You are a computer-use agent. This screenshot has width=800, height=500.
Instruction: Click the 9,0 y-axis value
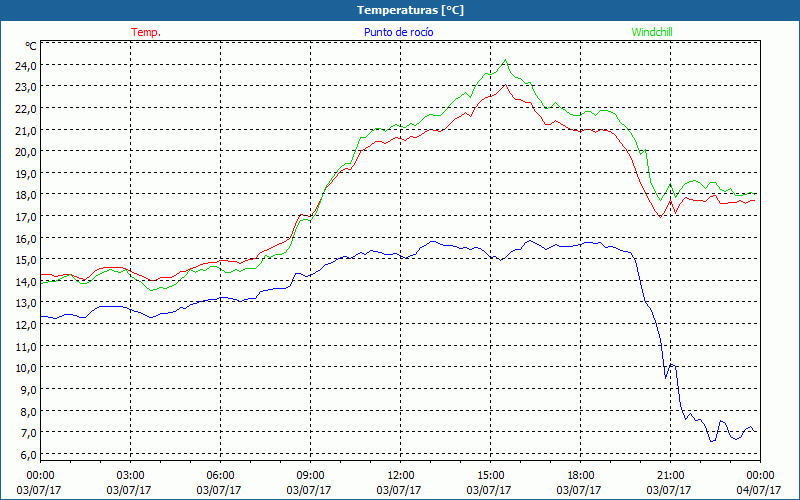tap(29, 390)
